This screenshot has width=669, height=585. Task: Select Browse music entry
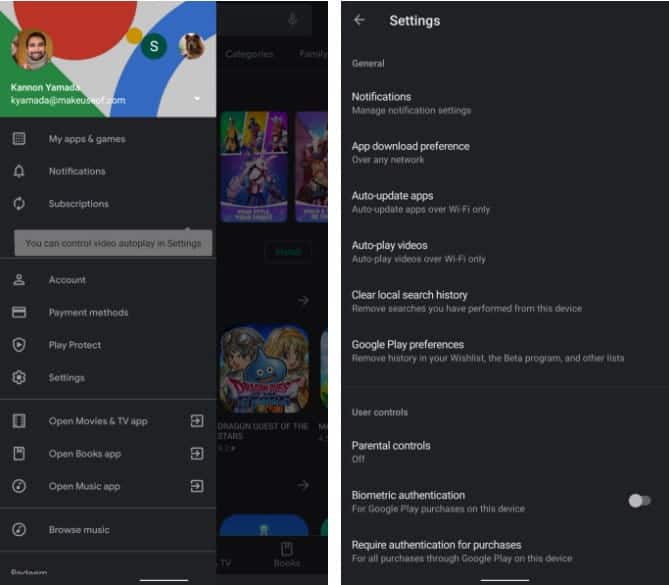[108, 530]
